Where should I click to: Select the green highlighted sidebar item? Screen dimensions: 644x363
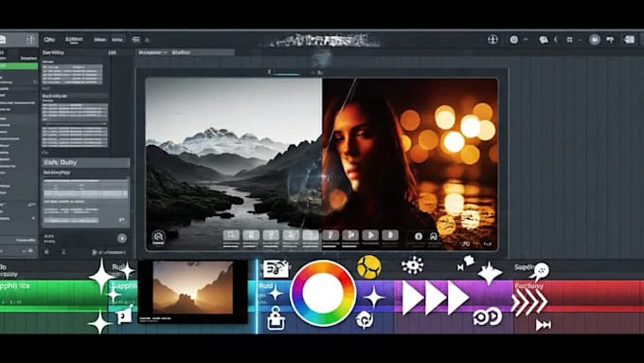[x=19, y=65]
